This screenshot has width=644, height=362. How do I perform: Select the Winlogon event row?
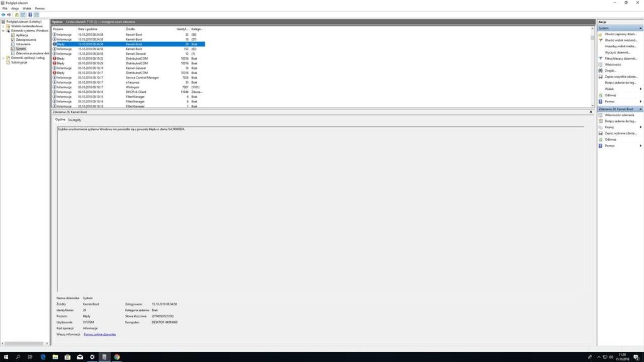(x=128, y=87)
